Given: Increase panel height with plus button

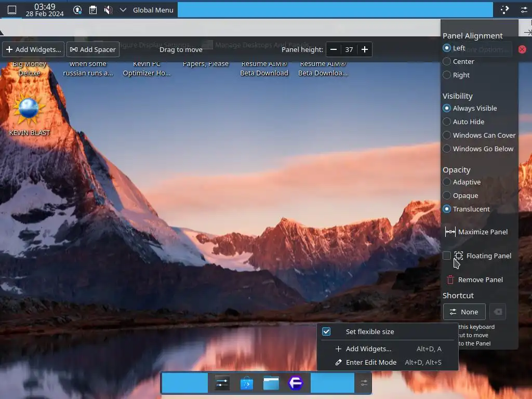Looking at the screenshot, I should (x=365, y=49).
